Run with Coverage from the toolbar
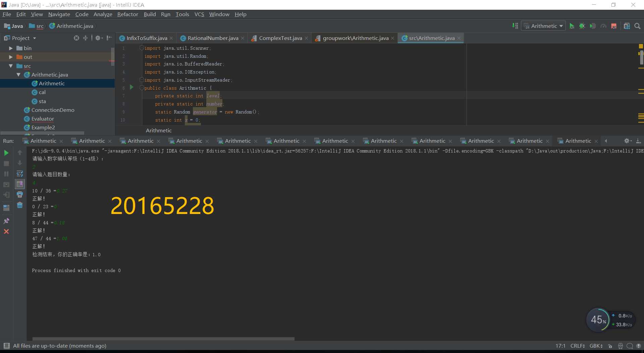Image resolution: width=644 pixels, height=353 pixels. pos(593,26)
